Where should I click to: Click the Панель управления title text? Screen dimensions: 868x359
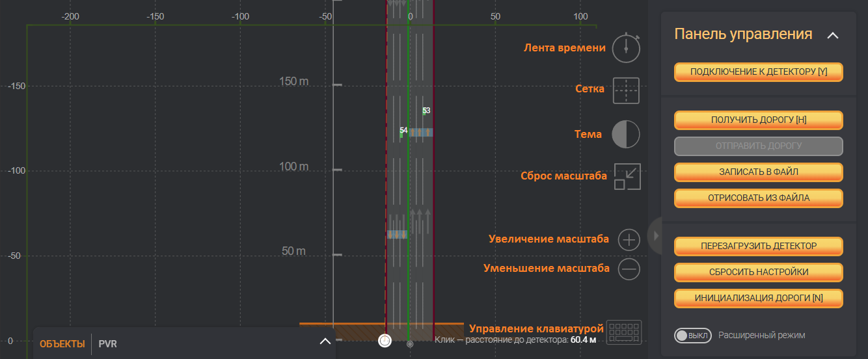(743, 34)
